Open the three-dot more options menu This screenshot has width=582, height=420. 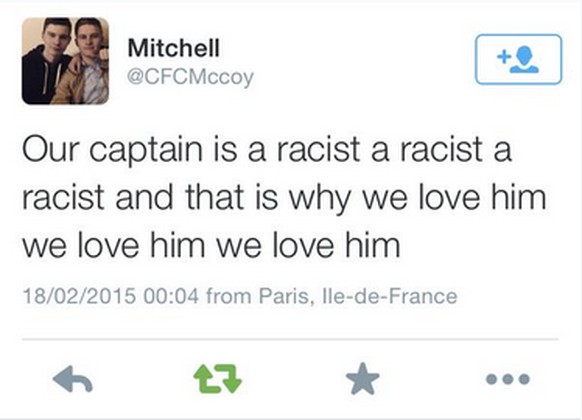click(508, 379)
